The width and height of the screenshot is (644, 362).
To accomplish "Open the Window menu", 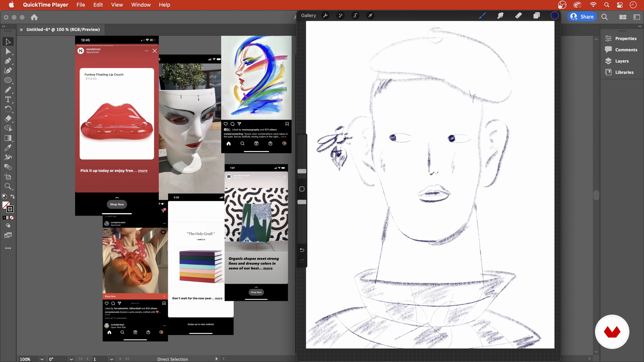I will (x=141, y=5).
